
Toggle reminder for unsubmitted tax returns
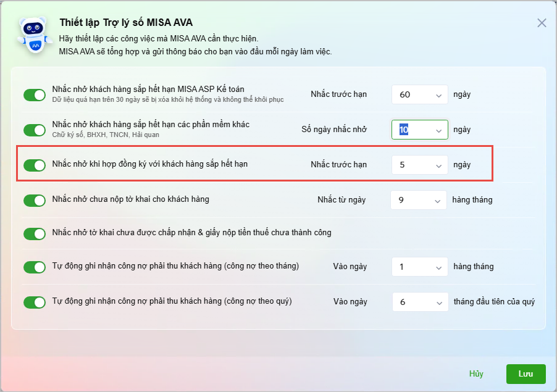click(35, 200)
